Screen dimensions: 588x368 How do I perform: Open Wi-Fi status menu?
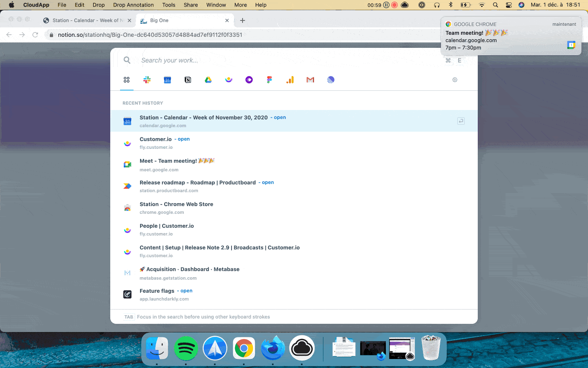[482, 5]
